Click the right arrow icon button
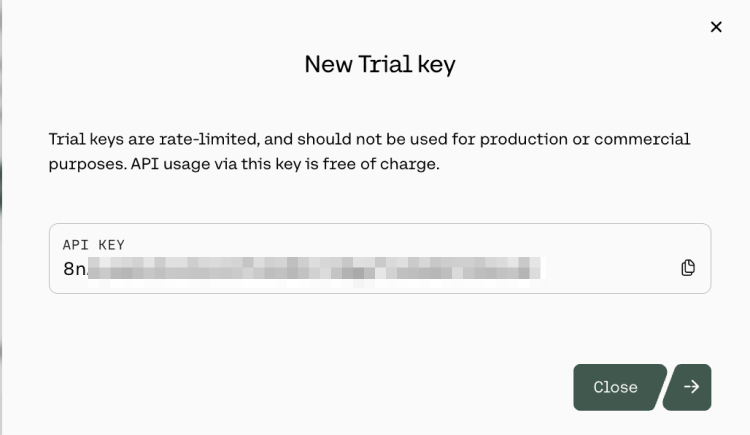 coord(692,387)
